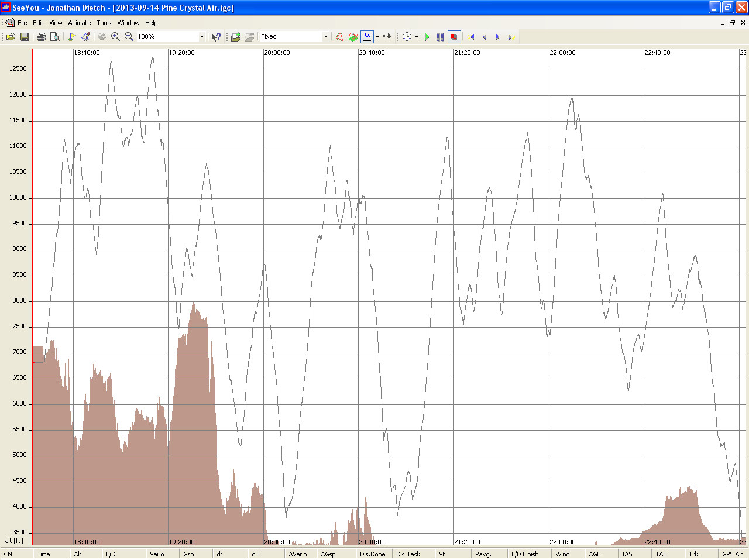Expand the Fixed mode dropdown
This screenshot has height=560, width=749.
(325, 37)
